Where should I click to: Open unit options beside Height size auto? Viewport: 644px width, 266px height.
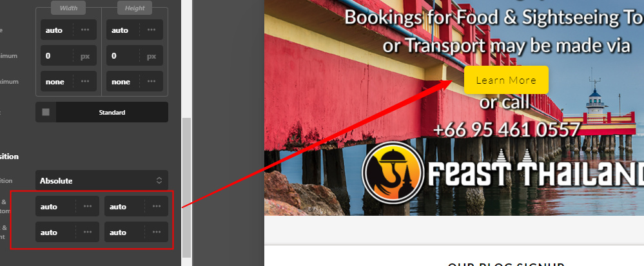pos(151,30)
